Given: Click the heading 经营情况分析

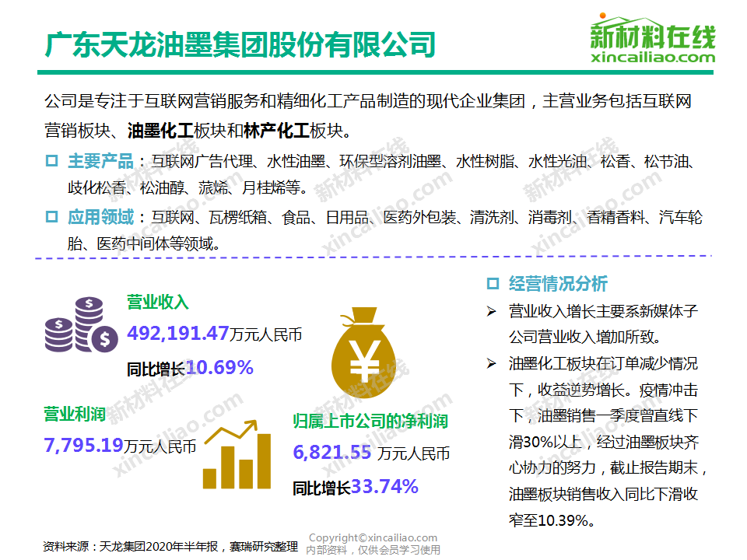Looking at the screenshot, I should [x=558, y=284].
